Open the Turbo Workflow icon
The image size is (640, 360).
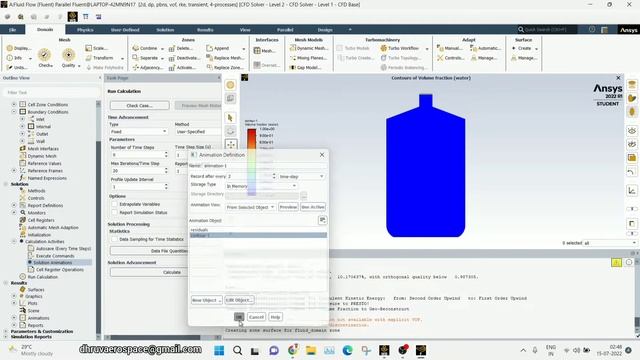pos(384,48)
